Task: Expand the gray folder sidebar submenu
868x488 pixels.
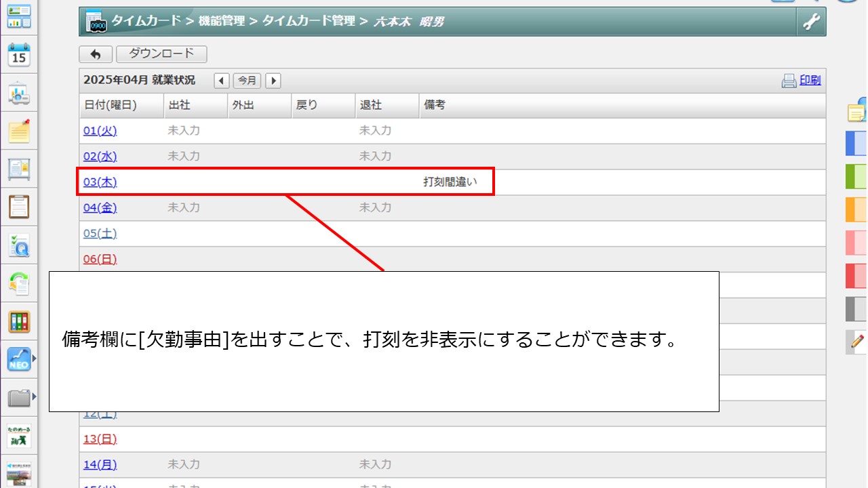Action: pyautogui.click(x=34, y=396)
